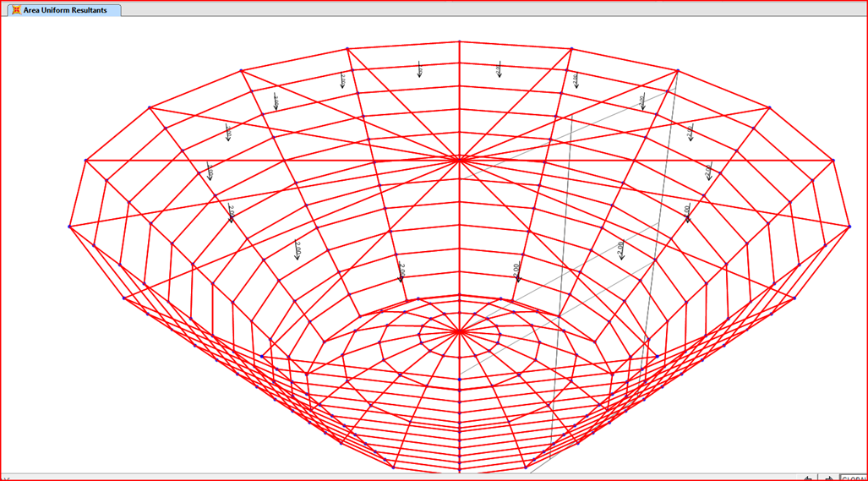Click the 2.00 load arrow in the lower-left mid panel
Viewport: 868px width, 481px height.
pos(297,251)
